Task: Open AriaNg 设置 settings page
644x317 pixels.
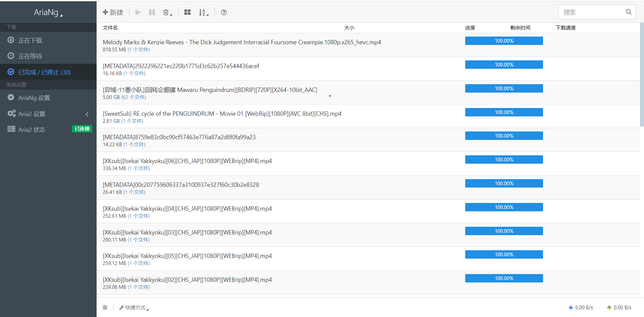Action: click(34, 98)
